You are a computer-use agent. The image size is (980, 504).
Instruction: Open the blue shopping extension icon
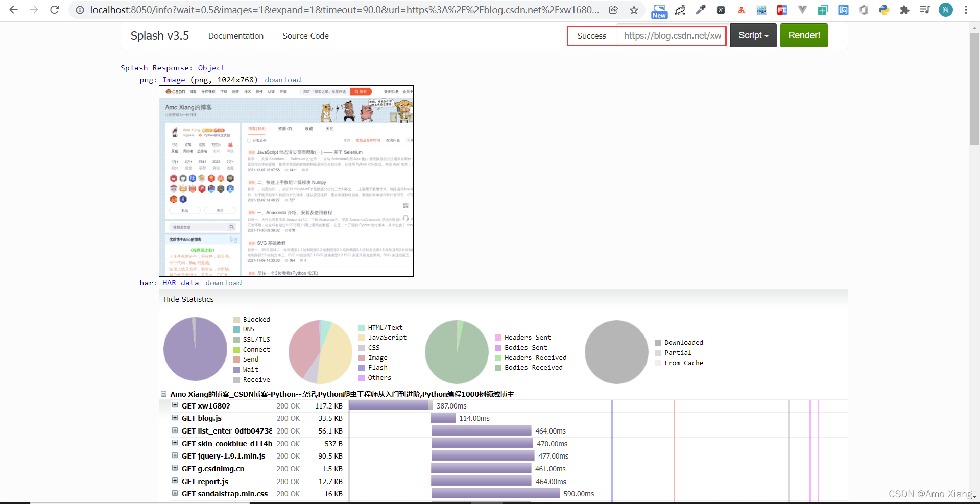843,10
